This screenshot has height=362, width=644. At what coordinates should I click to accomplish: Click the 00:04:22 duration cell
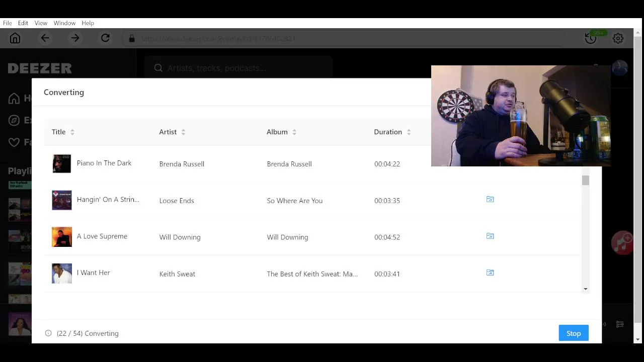pyautogui.click(x=387, y=164)
